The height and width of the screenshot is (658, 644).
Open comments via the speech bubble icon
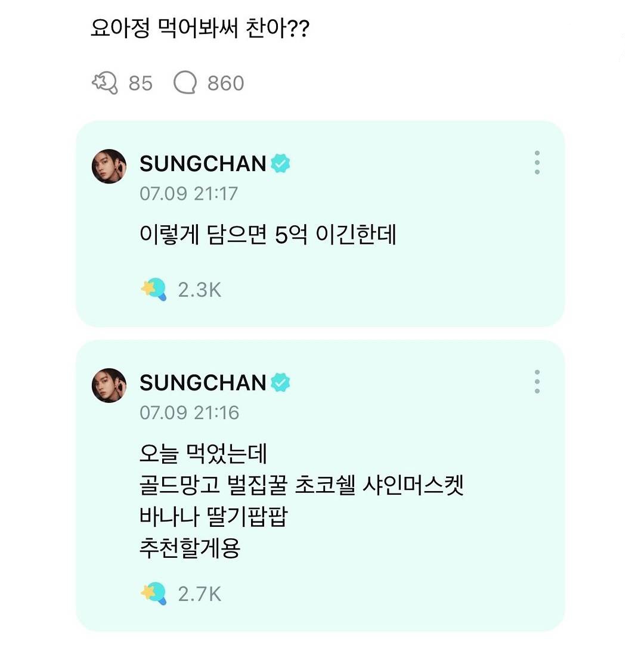tap(185, 83)
